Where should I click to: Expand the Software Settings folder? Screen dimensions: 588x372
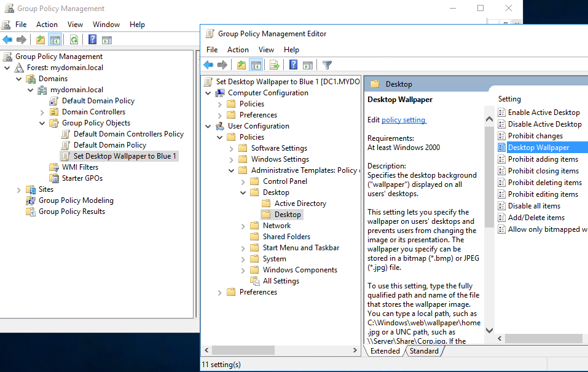point(232,148)
